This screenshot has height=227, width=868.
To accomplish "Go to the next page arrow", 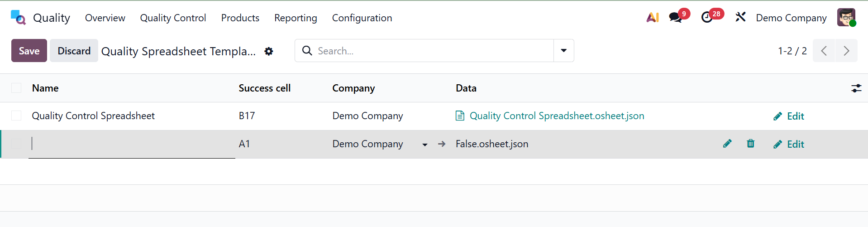I will (x=846, y=51).
